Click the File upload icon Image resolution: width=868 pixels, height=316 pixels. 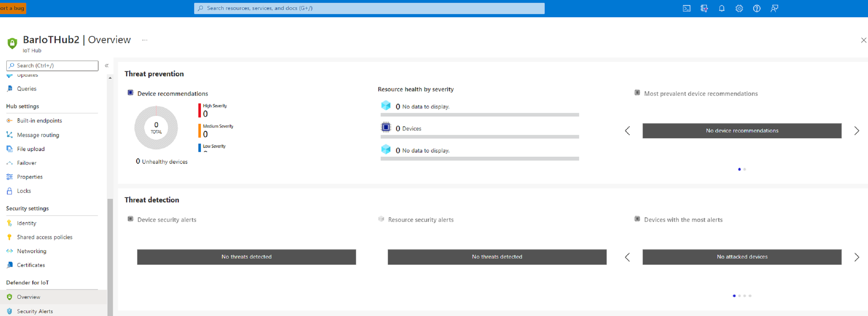point(10,149)
